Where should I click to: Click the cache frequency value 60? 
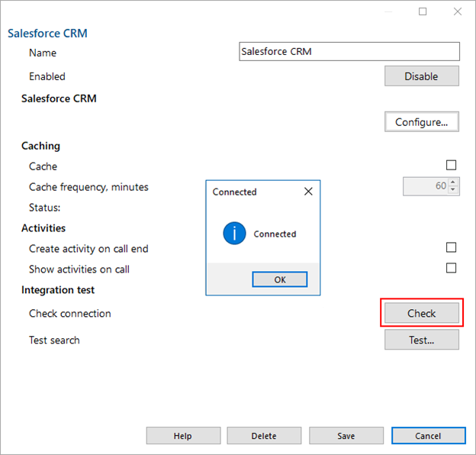pos(441,186)
